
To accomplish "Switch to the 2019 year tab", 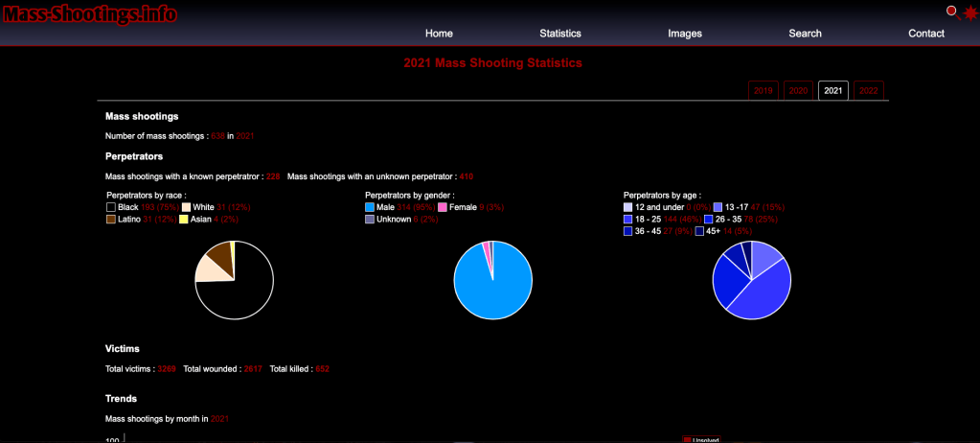I will [763, 90].
